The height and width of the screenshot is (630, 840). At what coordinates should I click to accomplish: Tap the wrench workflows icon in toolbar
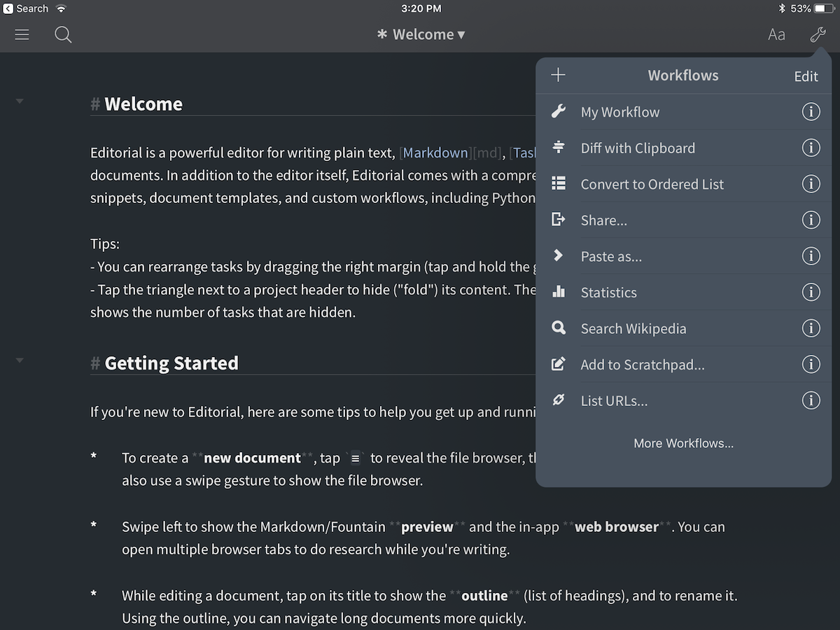pos(818,34)
